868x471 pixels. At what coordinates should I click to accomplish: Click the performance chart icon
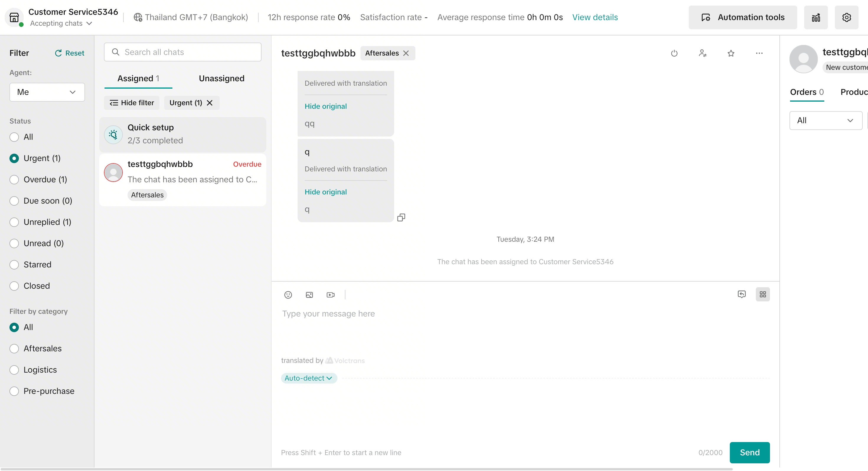815,17
